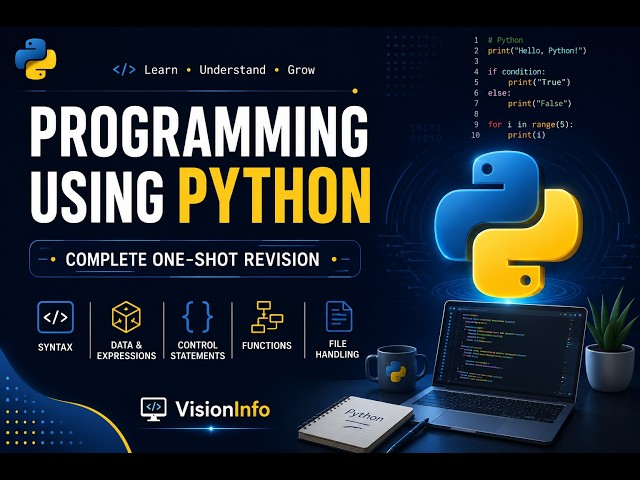Click the word "Understand"
The width and height of the screenshot is (640, 480).
pos(232,70)
